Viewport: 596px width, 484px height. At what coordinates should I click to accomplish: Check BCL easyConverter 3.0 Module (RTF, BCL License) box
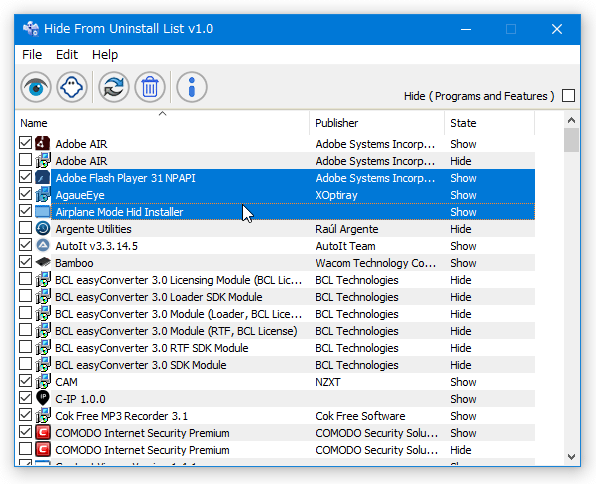pyautogui.click(x=25, y=330)
